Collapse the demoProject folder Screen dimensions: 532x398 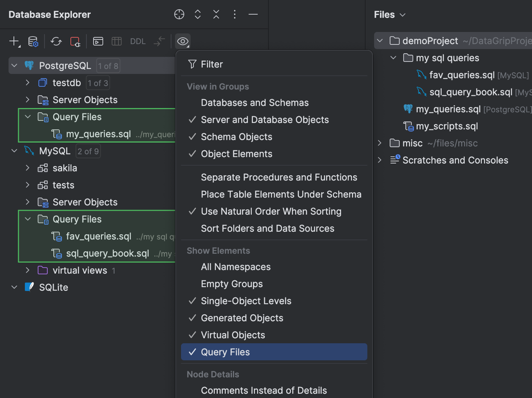click(380, 41)
